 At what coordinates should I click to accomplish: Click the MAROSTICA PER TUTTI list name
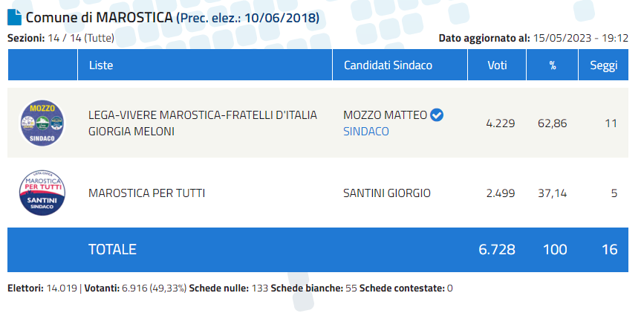click(146, 193)
